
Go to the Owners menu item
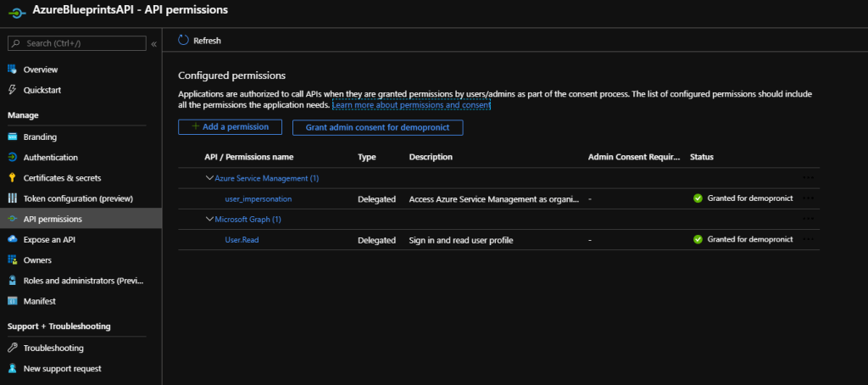tap(37, 260)
